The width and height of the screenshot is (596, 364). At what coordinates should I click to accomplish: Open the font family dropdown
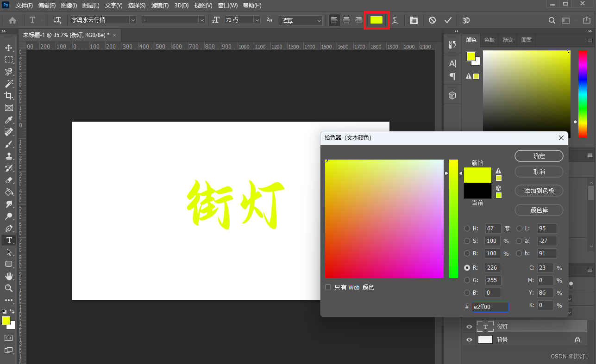[x=133, y=20]
